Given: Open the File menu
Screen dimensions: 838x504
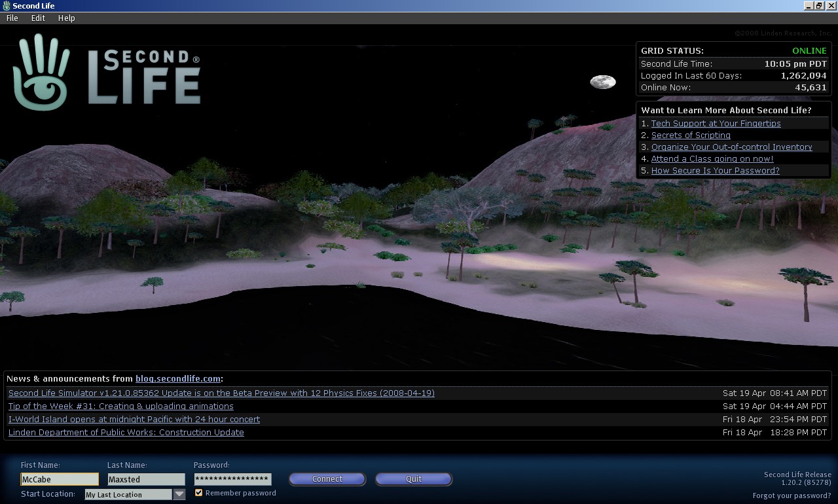Looking at the screenshot, I should (x=12, y=18).
